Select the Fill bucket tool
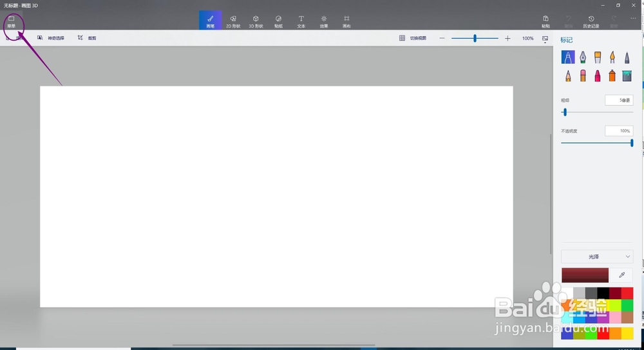Image resolution: width=644 pixels, height=350 pixels. click(x=627, y=75)
